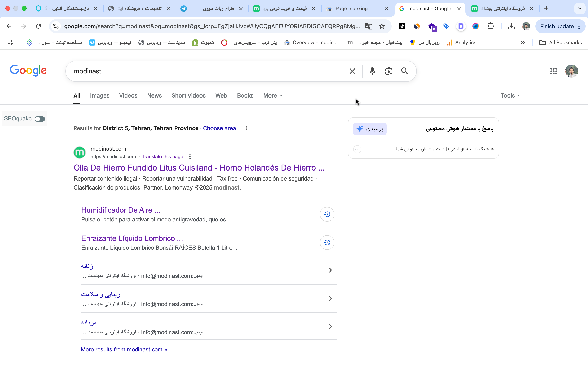
Task: Open the Analytics bookmark
Action: (x=461, y=43)
